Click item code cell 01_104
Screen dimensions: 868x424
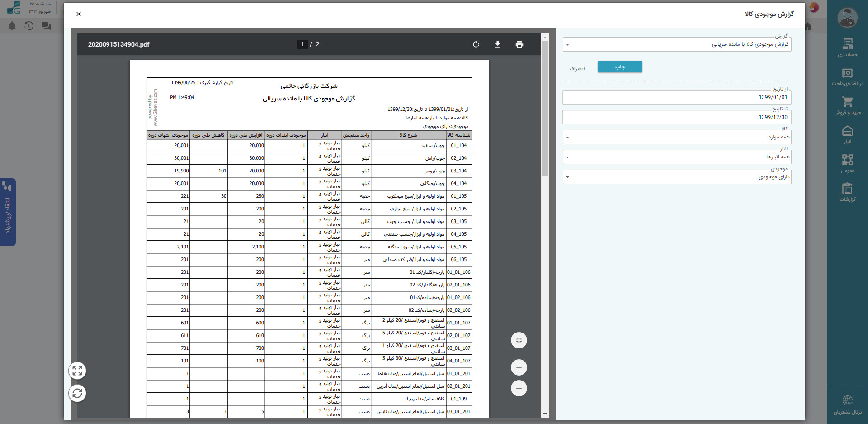(x=459, y=145)
